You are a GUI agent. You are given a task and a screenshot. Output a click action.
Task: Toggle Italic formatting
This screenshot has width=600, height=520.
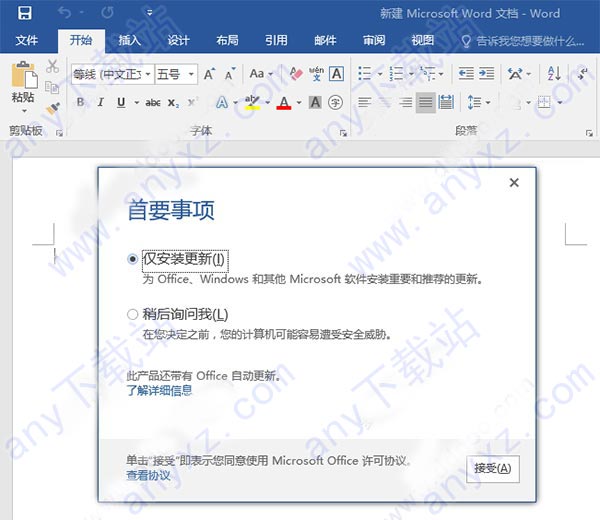(x=101, y=102)
